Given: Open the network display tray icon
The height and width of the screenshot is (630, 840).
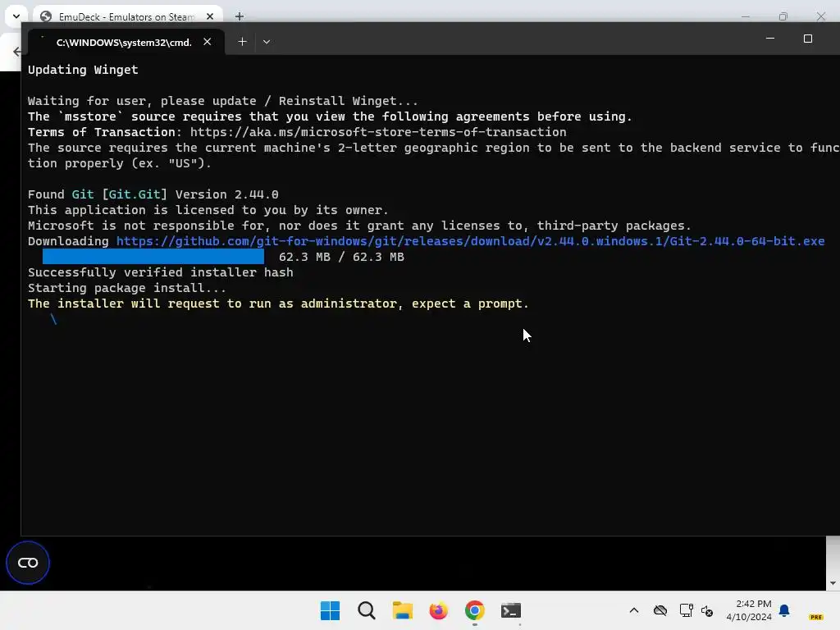Looking at the screenshot, I should point(686,610).
